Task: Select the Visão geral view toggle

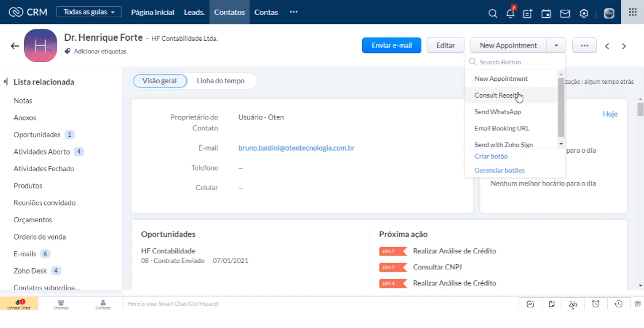Action: click(x=160, y=81)
